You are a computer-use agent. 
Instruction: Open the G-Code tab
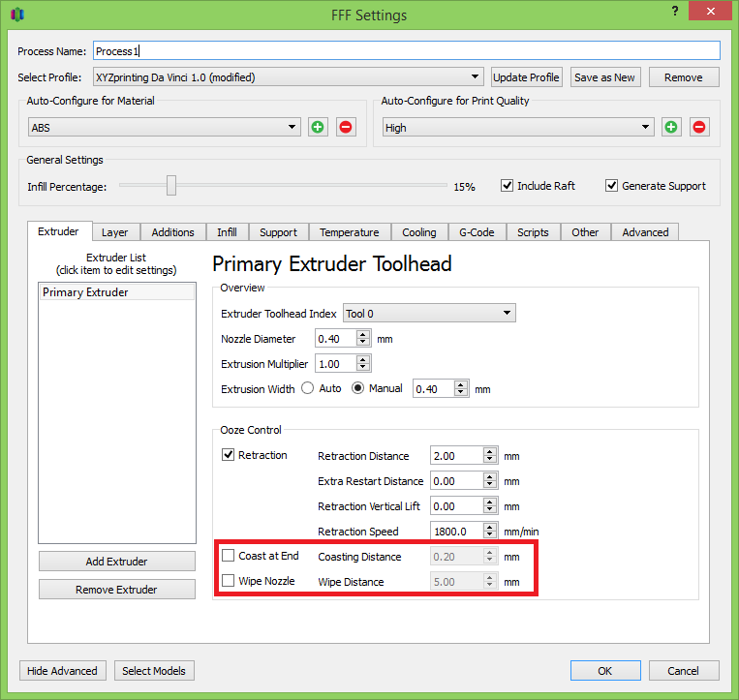(477, 232)
